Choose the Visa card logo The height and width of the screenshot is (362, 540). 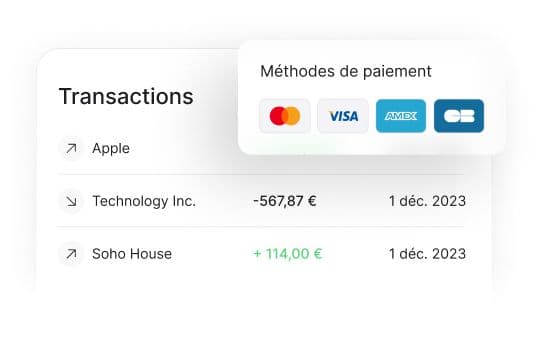[x=343, y=116]
